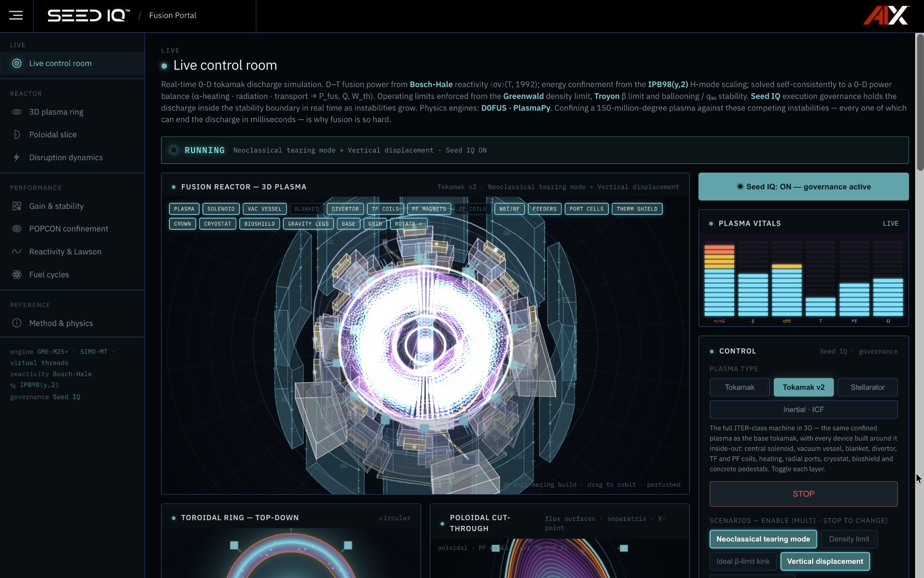Toggle the NBI/RF layer
Viewport: 924px width, 578px height.
(x=509, y=209)
